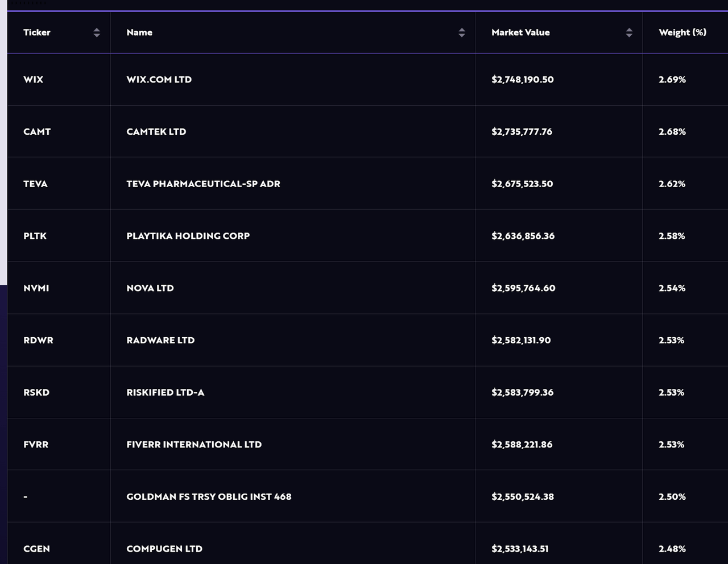The width and height of the screenshot is (728, 564).
Task: Sort table by Name column arrows
Action: tap(462, 32)
